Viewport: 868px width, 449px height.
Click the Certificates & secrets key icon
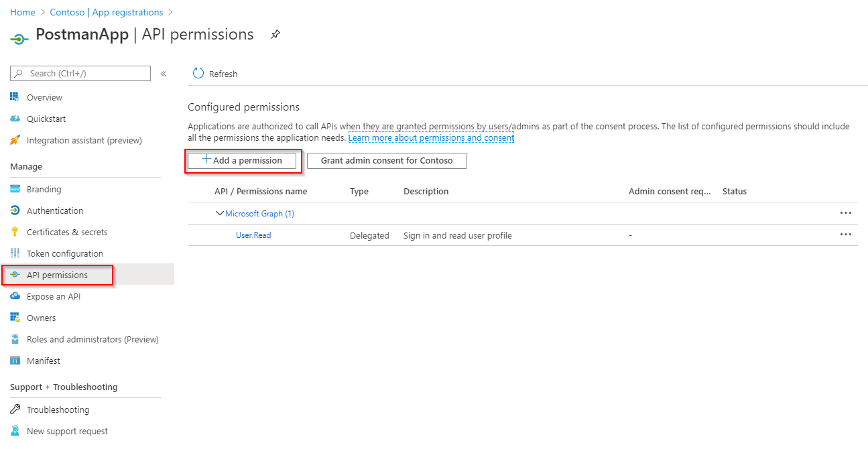15,232
